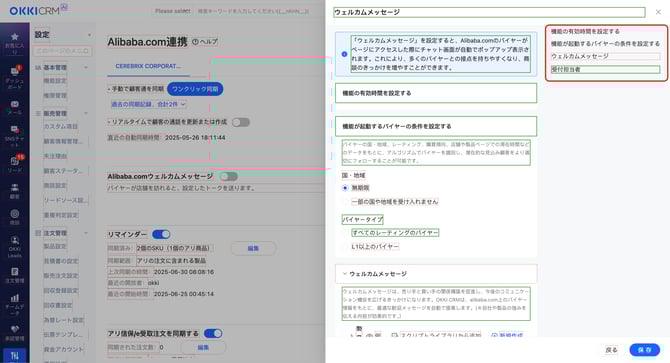This screenshot has width=670, height=363.
Task: Close the ウェルカムメッセージ drawer with X
Action: coord(658,12)
